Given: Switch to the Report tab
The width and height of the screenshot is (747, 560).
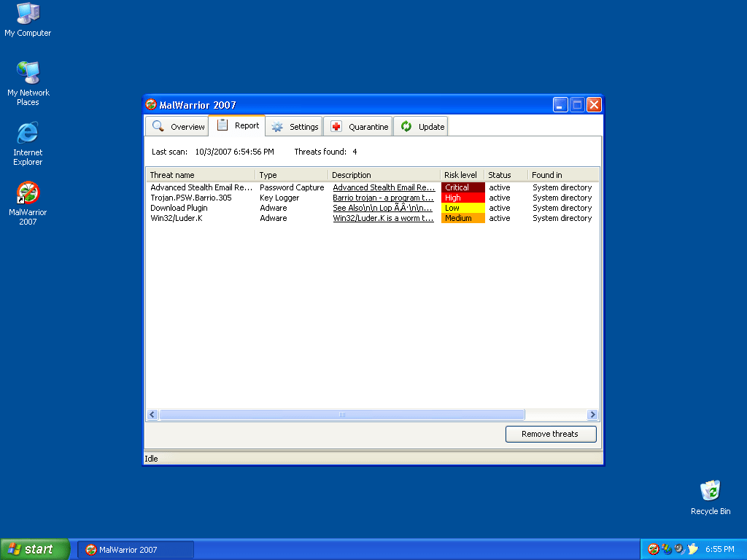Looking at the screenshot, I should tap(238, 125).
